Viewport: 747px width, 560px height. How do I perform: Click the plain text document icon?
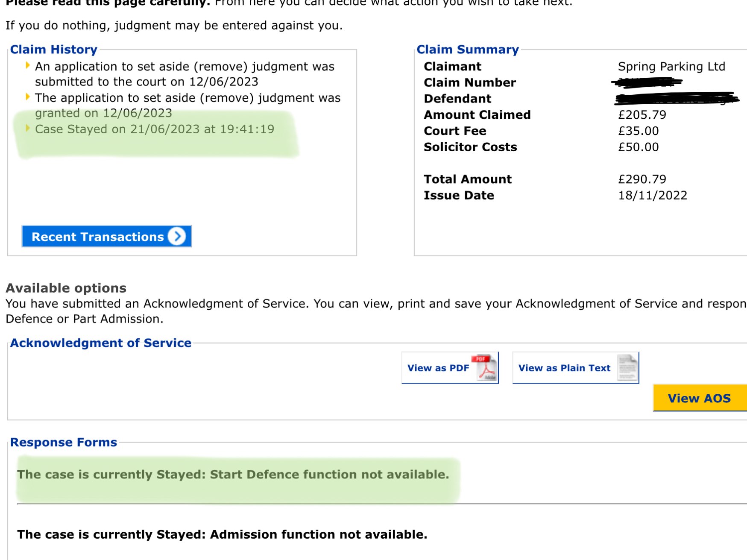(x=627, y=367)
